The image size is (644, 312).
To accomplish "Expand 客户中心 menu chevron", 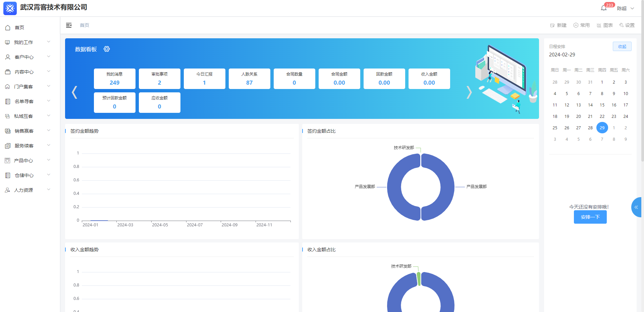I will pyautogui.click(x=49, y=56).
